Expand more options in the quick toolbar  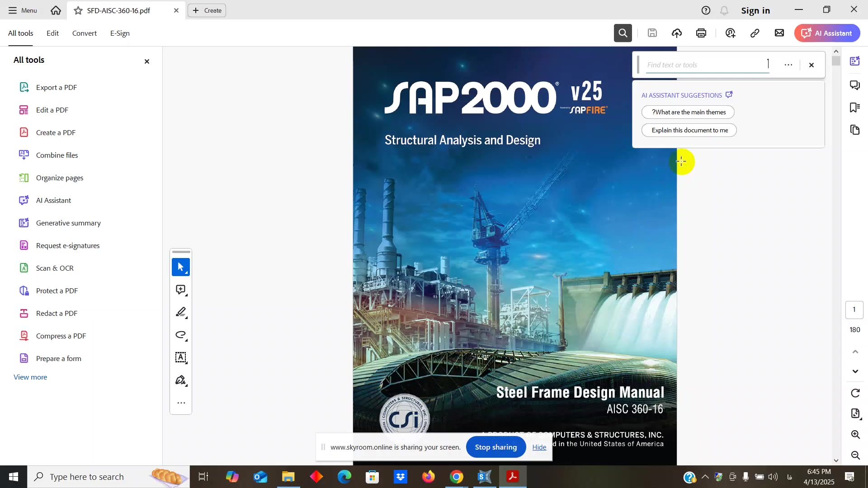(181, 403)
